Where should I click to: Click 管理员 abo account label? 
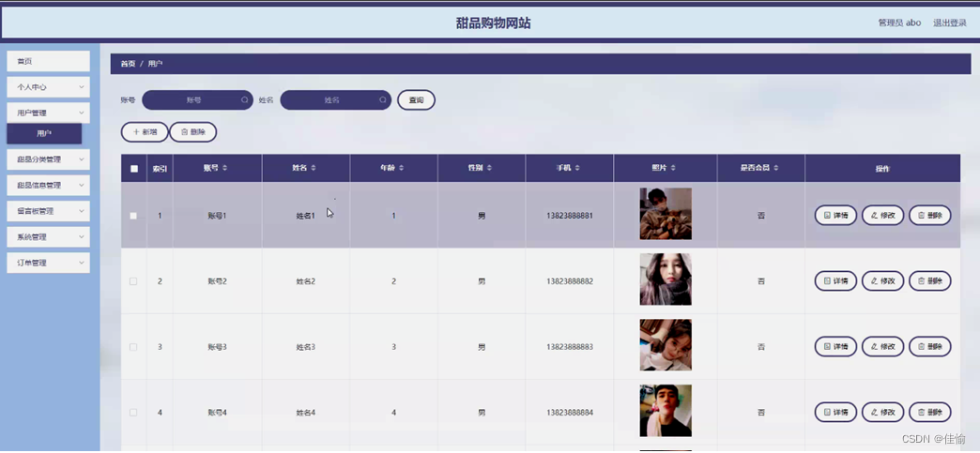(x=899, y=23)
